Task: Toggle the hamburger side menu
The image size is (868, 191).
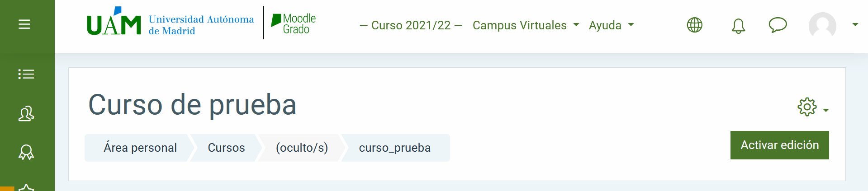Action: [x=24, y=24]
